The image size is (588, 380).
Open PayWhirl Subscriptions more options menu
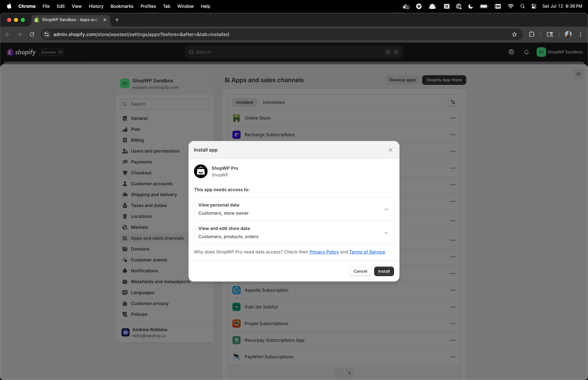453,357
